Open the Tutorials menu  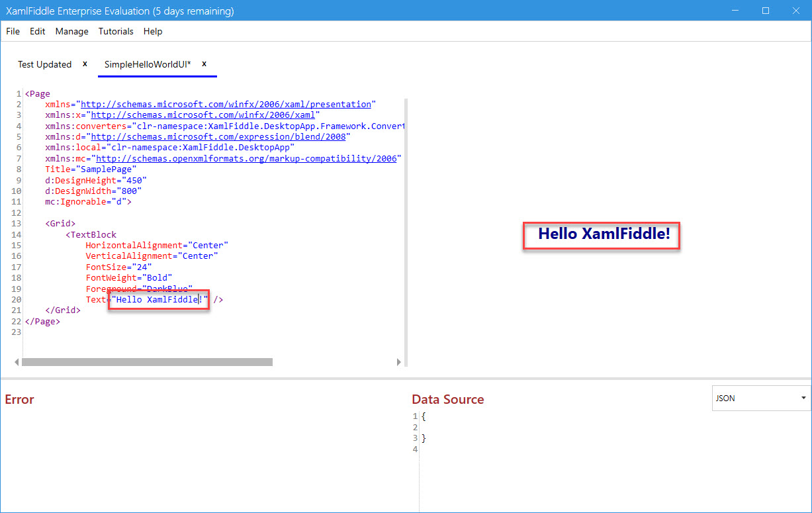116,31
